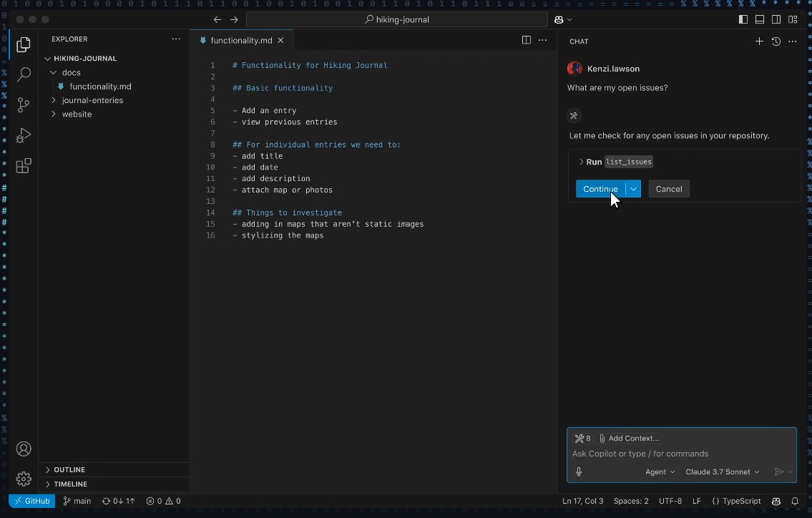This screenshot has height=518, width=812.
Task: Open the Claude 3.7 Sonnet model dropdown
Action: point(722,471)
